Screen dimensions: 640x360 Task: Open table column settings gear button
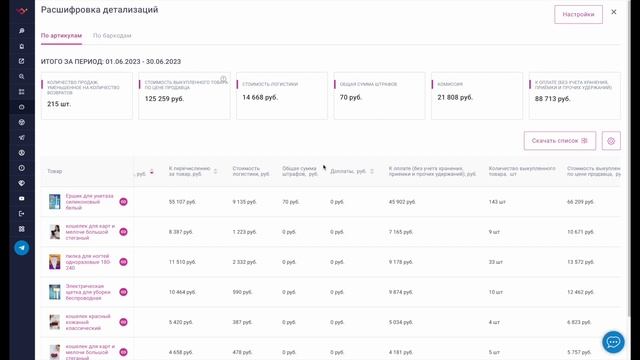611,141
